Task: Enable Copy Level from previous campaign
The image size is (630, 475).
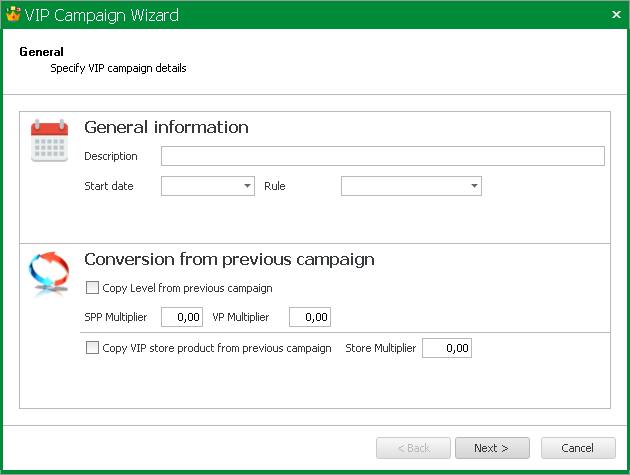Action: click(92, 288)
